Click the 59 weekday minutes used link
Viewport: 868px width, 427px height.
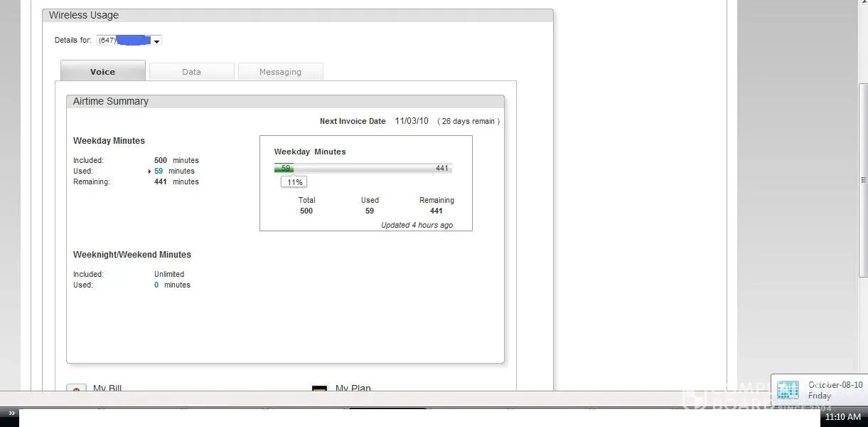[159, 172]
